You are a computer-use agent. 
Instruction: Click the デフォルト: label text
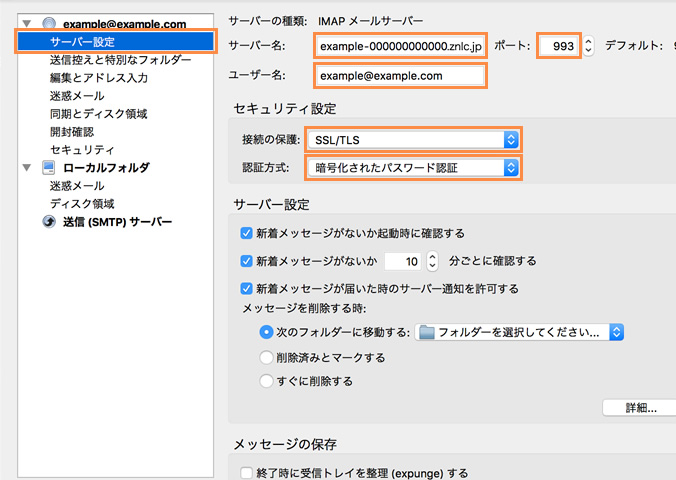click(633, 45)
